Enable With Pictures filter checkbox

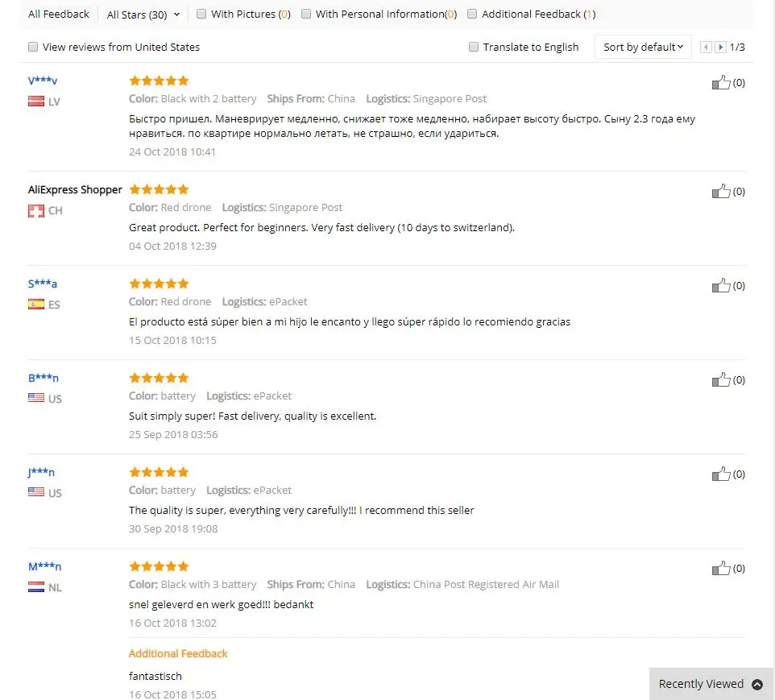click(201, 14)
